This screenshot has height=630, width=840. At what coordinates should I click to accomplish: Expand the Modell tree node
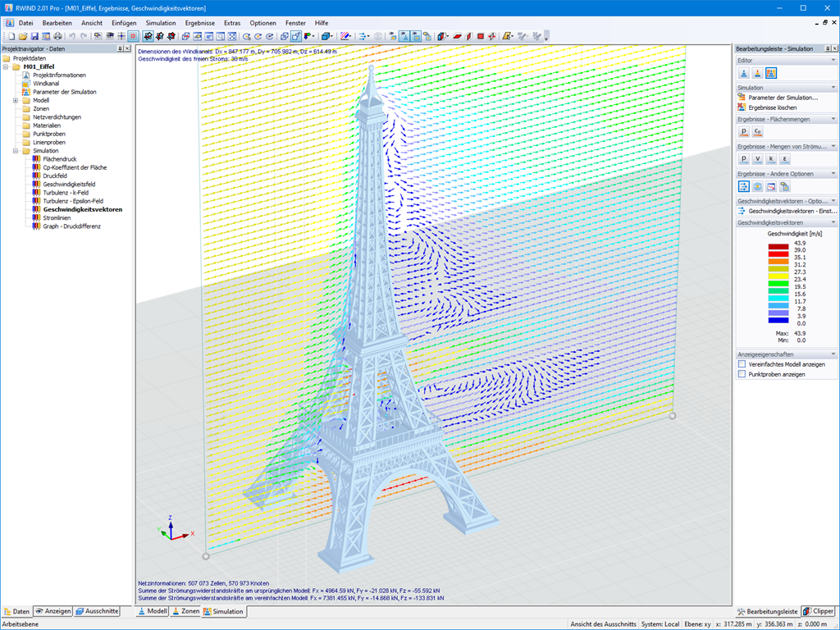[x=16, y=100]
